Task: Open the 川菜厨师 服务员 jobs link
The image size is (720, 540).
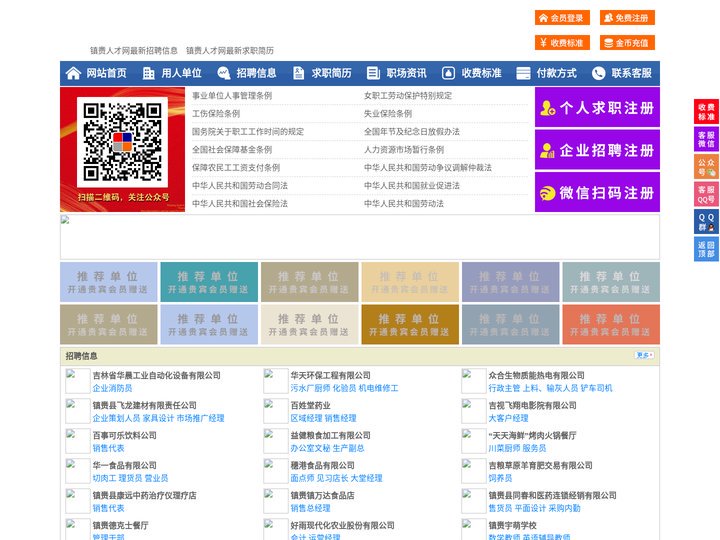Action: (x=517, y=448)
